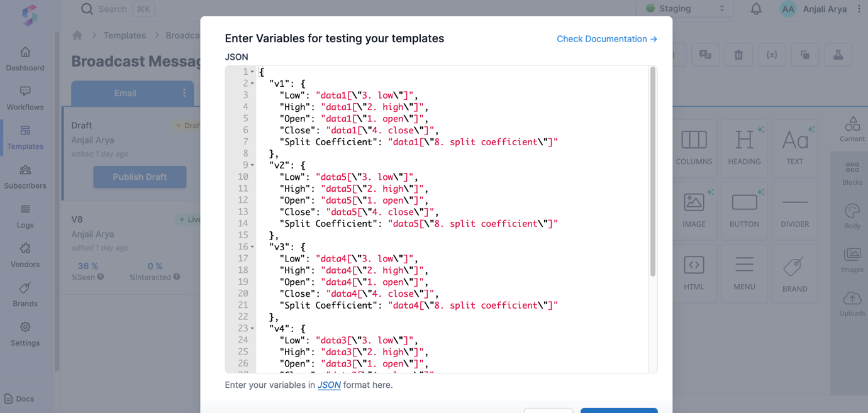Select the Image content block
868x413 pixels.
pos(694,211)
